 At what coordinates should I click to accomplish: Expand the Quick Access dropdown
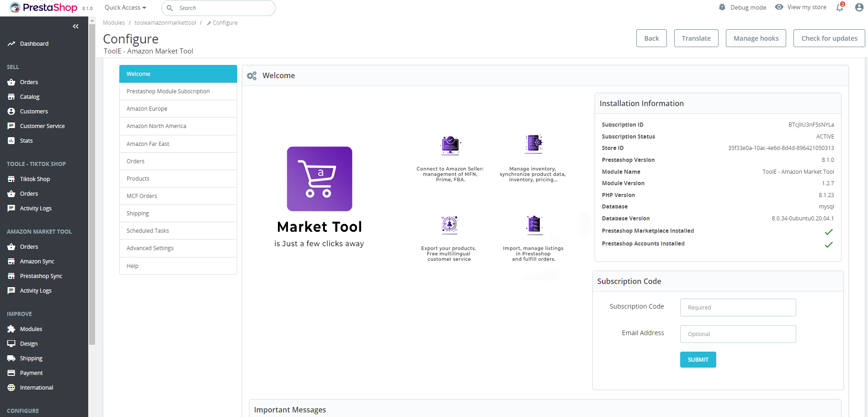[x=125, y=8]
